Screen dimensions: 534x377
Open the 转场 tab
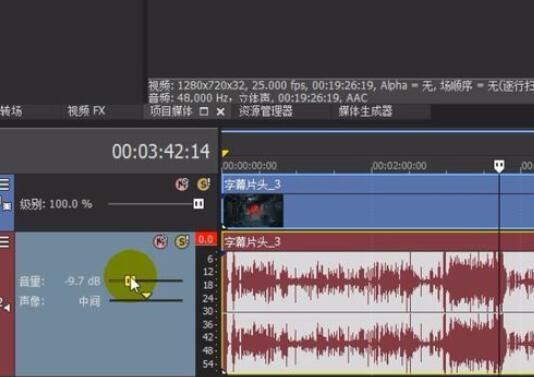pyautogui.click(x=11, y=111)
